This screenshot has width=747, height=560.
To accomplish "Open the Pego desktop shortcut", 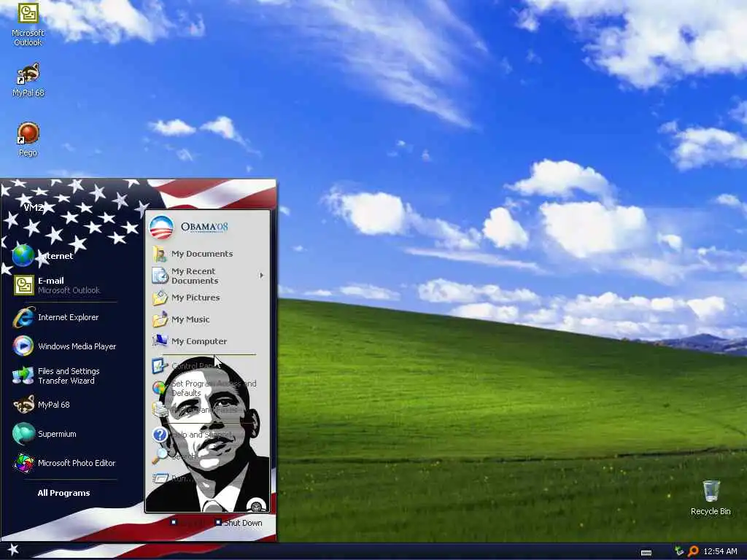I will pos(28,139).
